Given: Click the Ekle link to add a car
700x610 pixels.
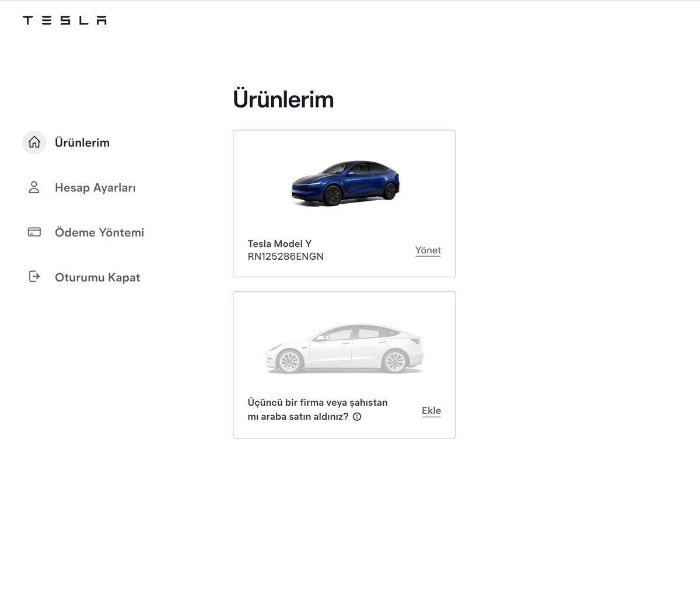Looking at the screenshot, I should coord(431,411).
